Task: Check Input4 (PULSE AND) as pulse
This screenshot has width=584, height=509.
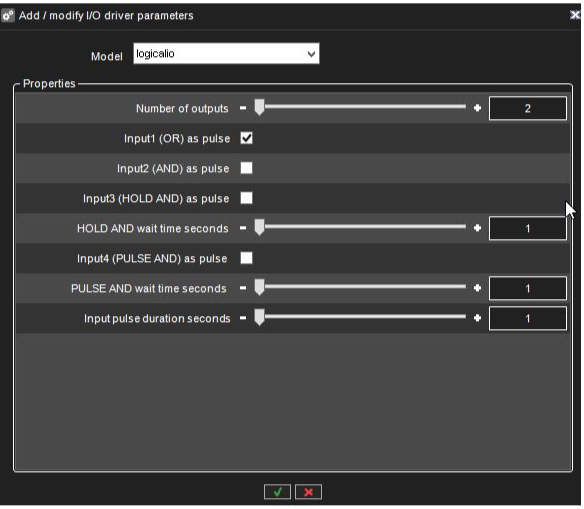Action: coord(247,258)
